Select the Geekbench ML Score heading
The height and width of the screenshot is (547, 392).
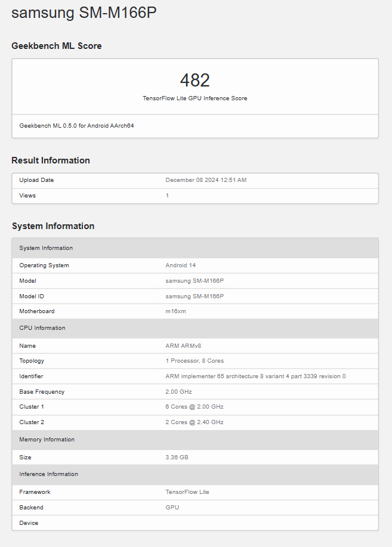coord(57,46)
